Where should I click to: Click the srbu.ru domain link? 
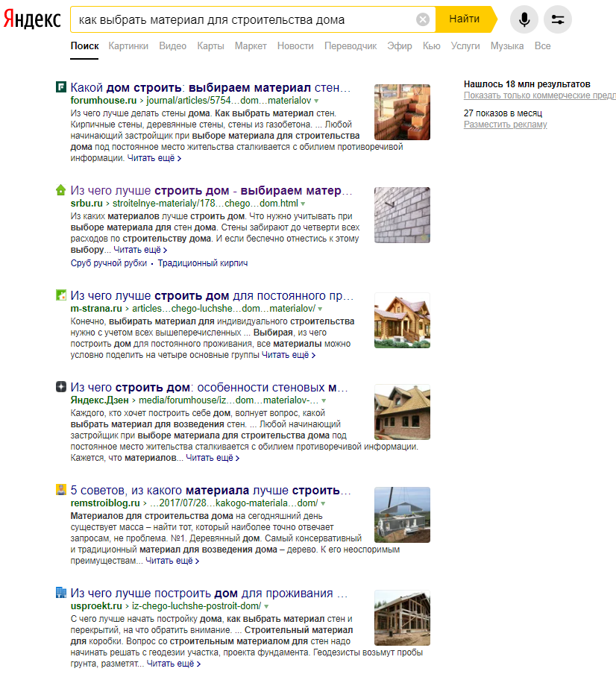[87, 203]
